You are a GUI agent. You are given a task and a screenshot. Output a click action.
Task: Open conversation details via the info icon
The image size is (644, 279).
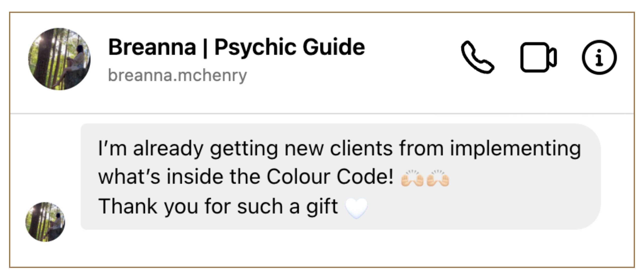click(x=599, y=57)
